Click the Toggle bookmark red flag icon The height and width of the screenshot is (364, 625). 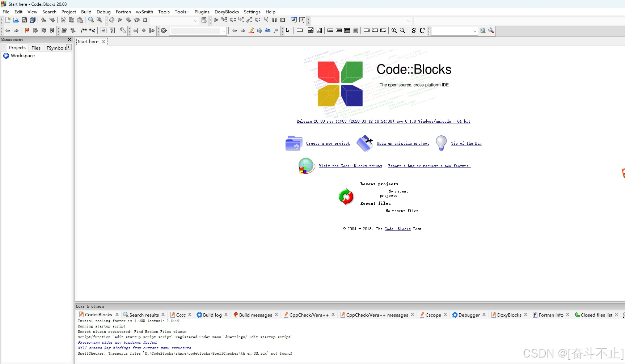click(27, 31)
